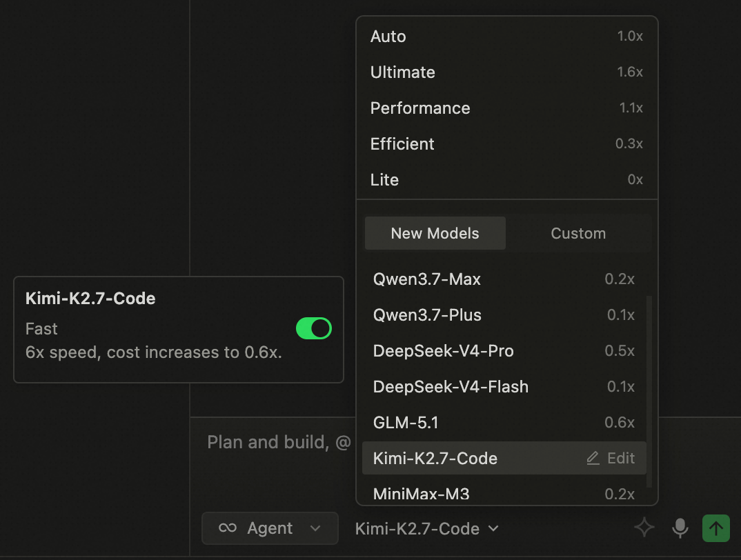Click the Kimi-K2.7-Code tooltip title
Viewport: 741px width, 560px height.
pos(90,299)
